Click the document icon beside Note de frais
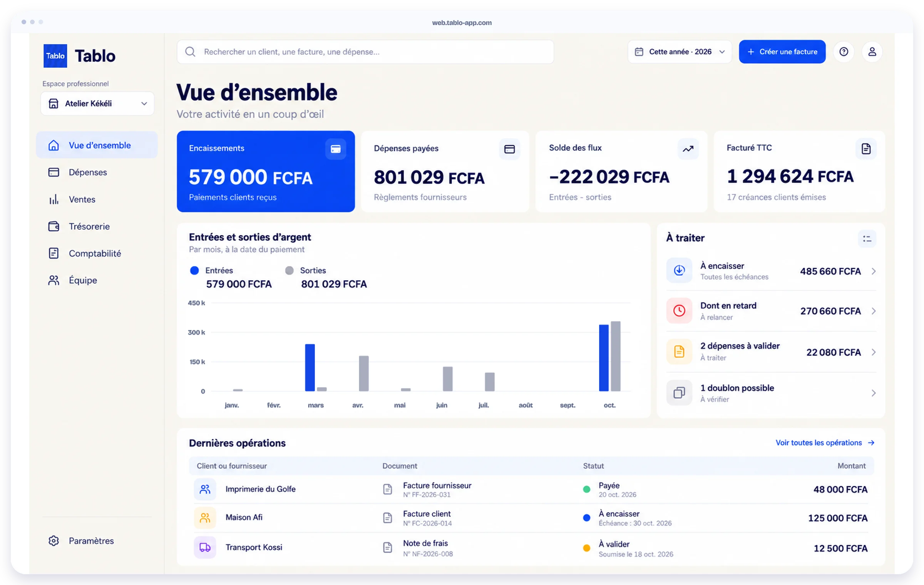Image resolution: width=924 pixels, height=585 pixels. point(387,547)
